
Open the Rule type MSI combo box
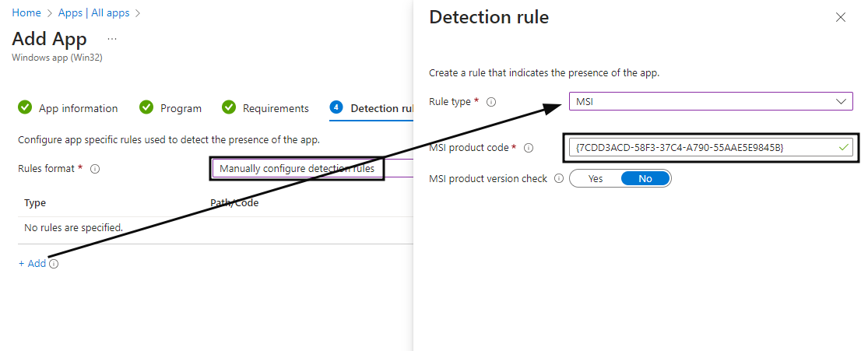(711, 101)
